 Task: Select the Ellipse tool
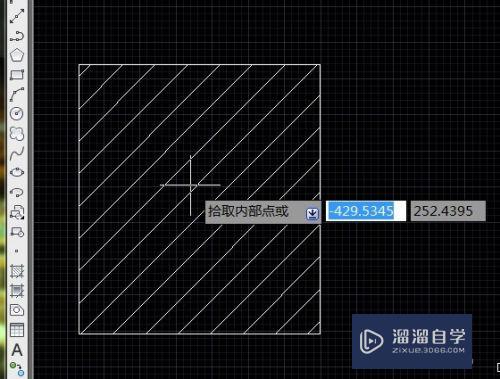coord(17,173)
